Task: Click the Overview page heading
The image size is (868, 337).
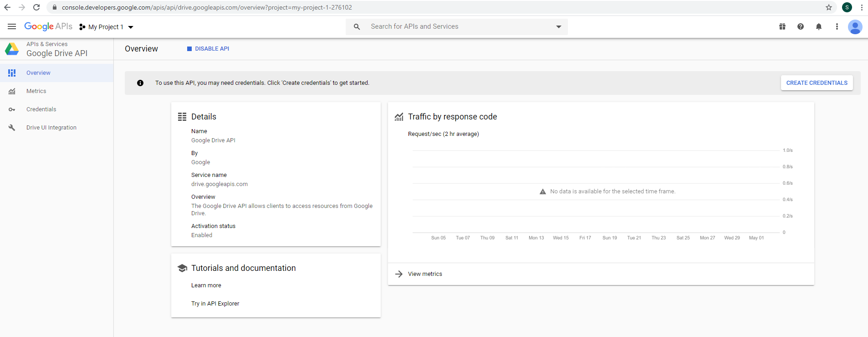Action: tap(142, 49)
